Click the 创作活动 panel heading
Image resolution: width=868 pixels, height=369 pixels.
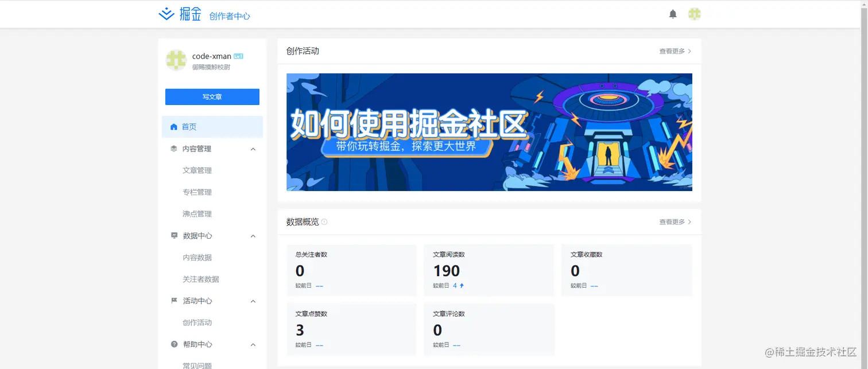pyautogui.click(x=303, y=51)
